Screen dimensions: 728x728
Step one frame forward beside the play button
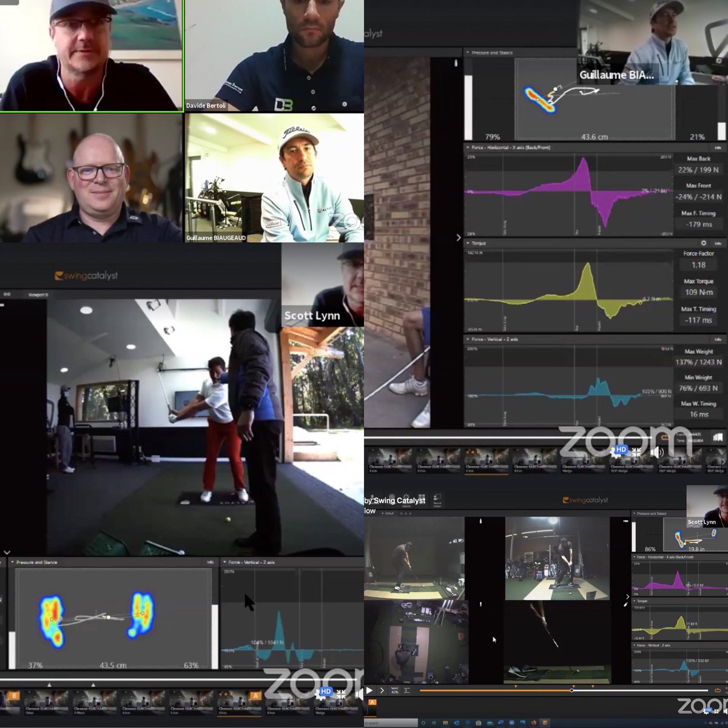pyautogui.click(x=382, y=690)
